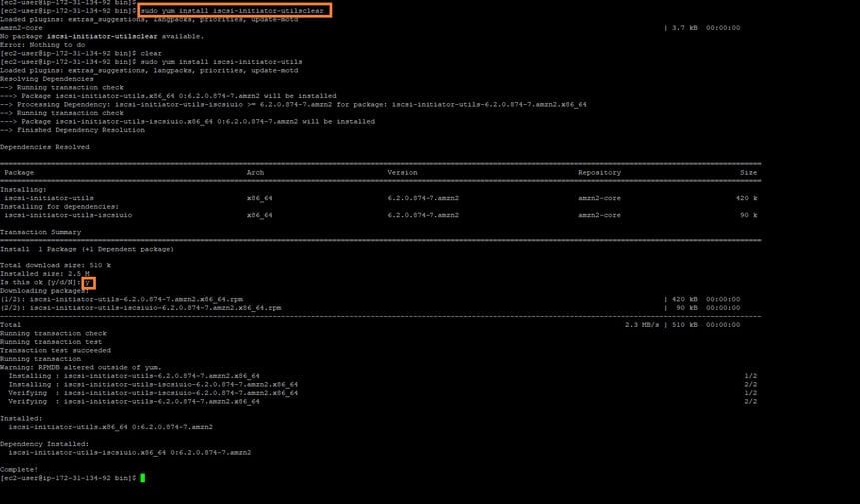Click the 'Error: Nothing to do' line
Viewport: 860px width, 504px height.
[39, 44]
